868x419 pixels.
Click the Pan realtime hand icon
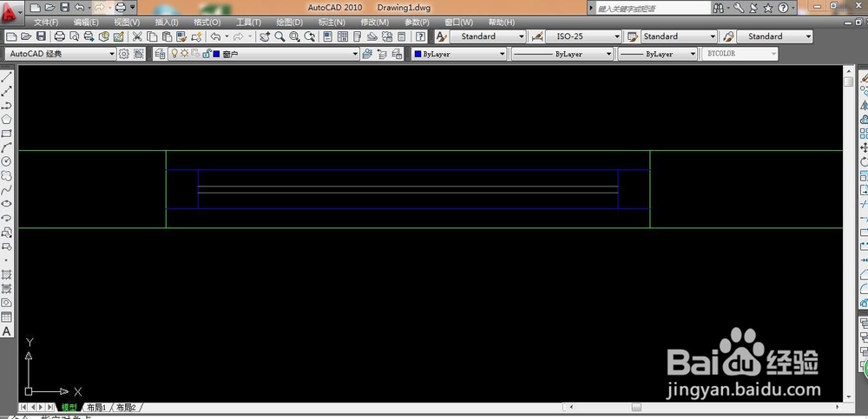point(265,36)
